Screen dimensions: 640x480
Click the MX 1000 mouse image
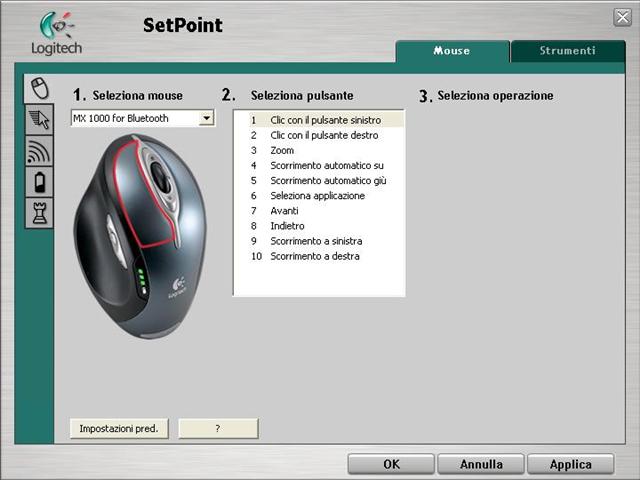(x=140, y=236)
